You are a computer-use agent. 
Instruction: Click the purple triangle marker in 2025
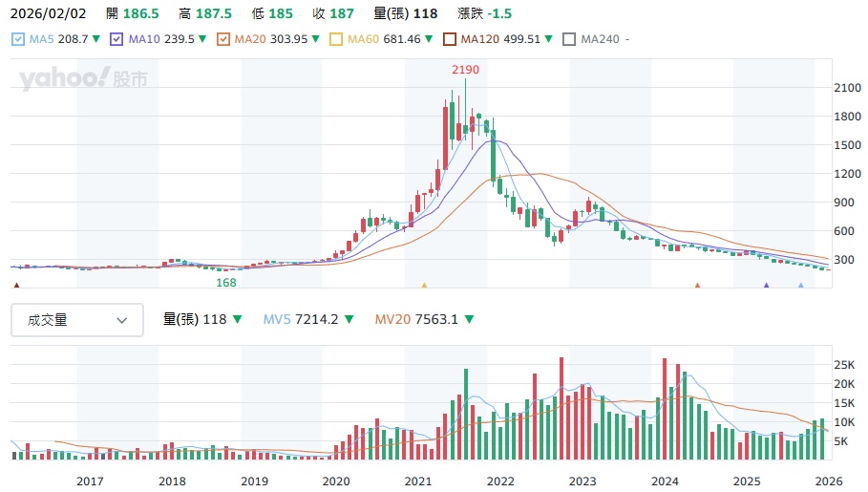click(766, 285)
